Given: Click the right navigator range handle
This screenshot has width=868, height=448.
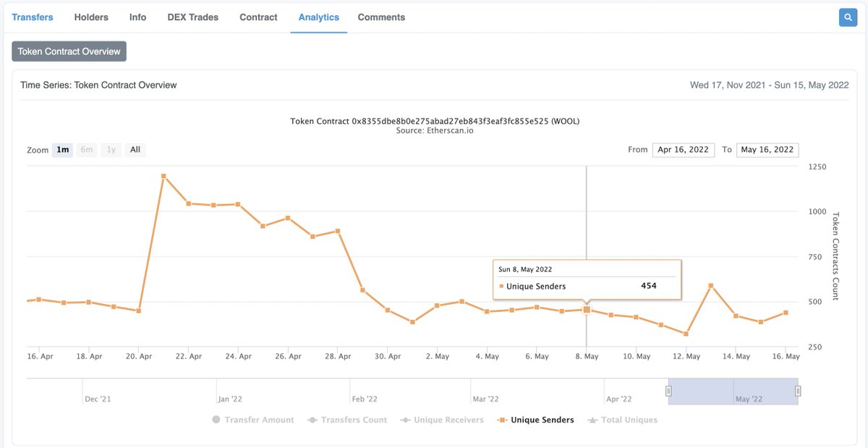Looking at the screenshot, I should click(798, 392).
